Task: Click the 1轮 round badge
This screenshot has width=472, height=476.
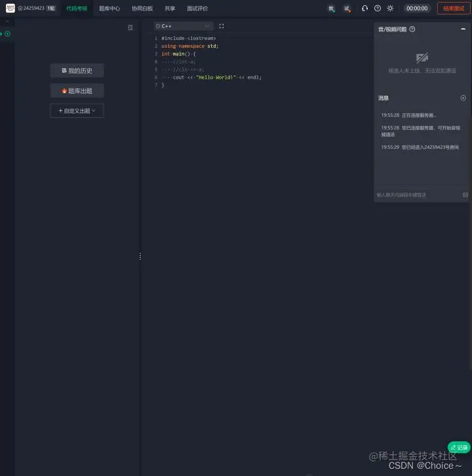Action: (51, 9)
